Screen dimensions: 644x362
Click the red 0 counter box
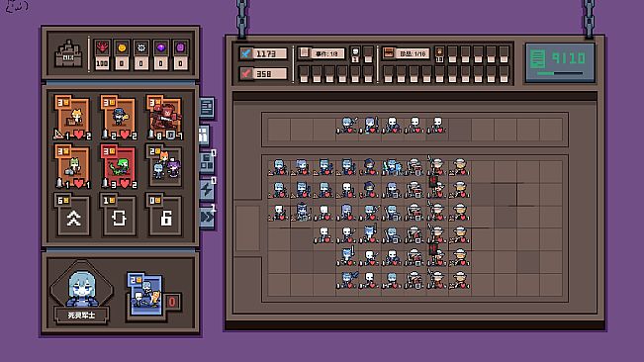coord(172,302)
